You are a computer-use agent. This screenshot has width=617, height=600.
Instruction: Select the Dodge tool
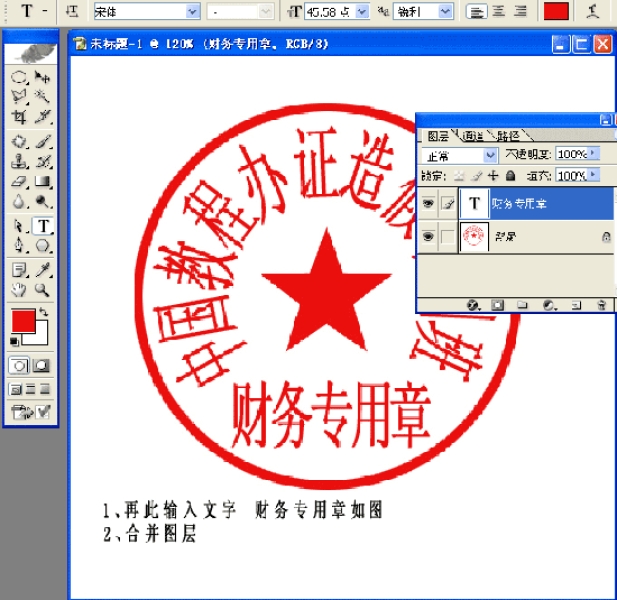(x=42, y=201)
